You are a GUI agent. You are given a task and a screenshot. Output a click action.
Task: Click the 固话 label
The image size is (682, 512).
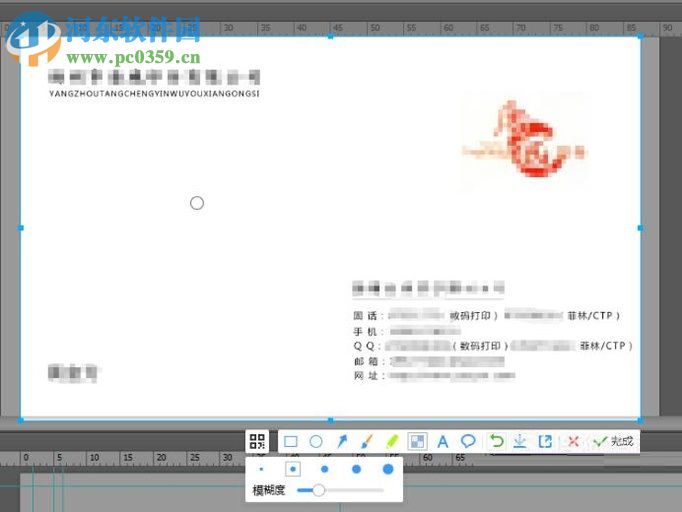[x=365, y=316]
